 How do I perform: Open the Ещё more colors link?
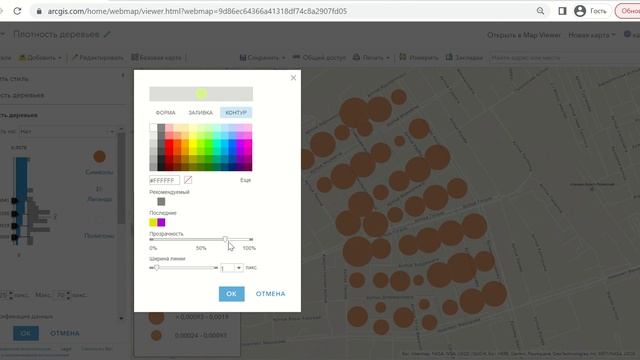pyautogui.click(x=245, y=180)
